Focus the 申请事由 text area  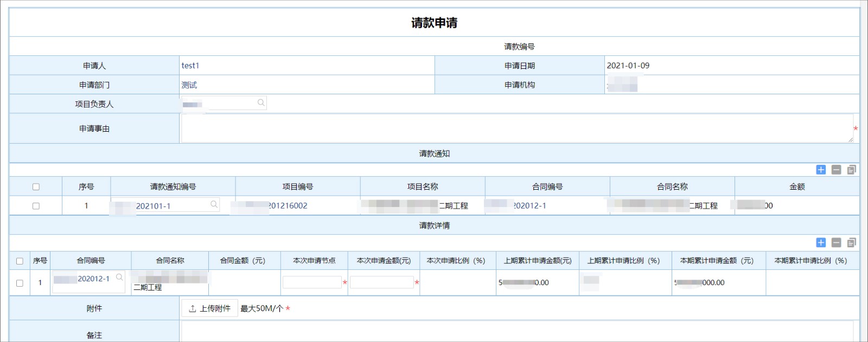pyautogui.click(x=517, y=128)
